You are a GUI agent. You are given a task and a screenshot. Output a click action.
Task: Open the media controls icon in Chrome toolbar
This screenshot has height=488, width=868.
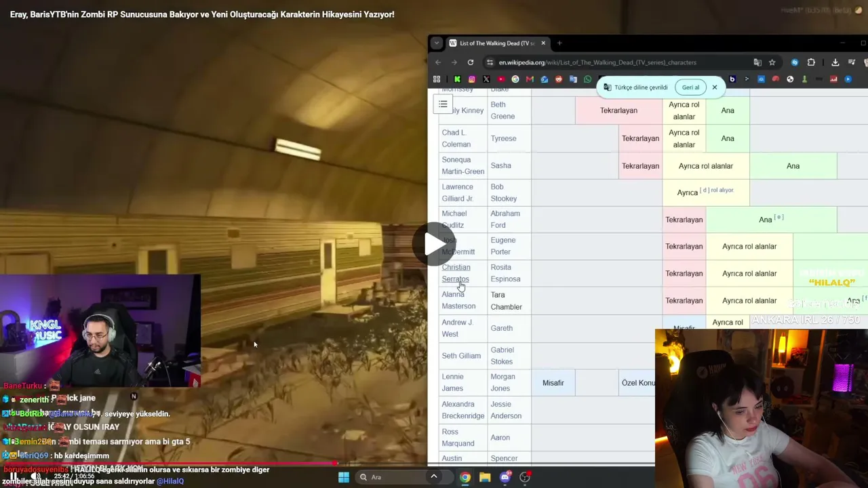click(852, 62)
